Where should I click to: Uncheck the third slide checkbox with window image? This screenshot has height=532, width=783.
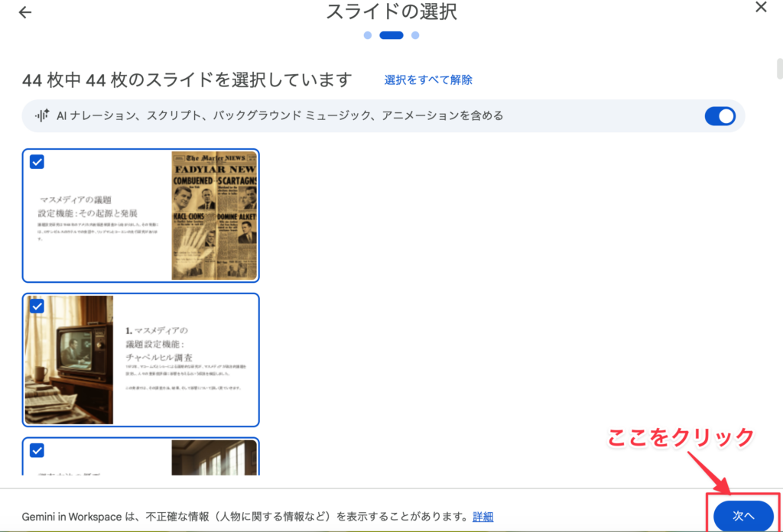[37, 450]
